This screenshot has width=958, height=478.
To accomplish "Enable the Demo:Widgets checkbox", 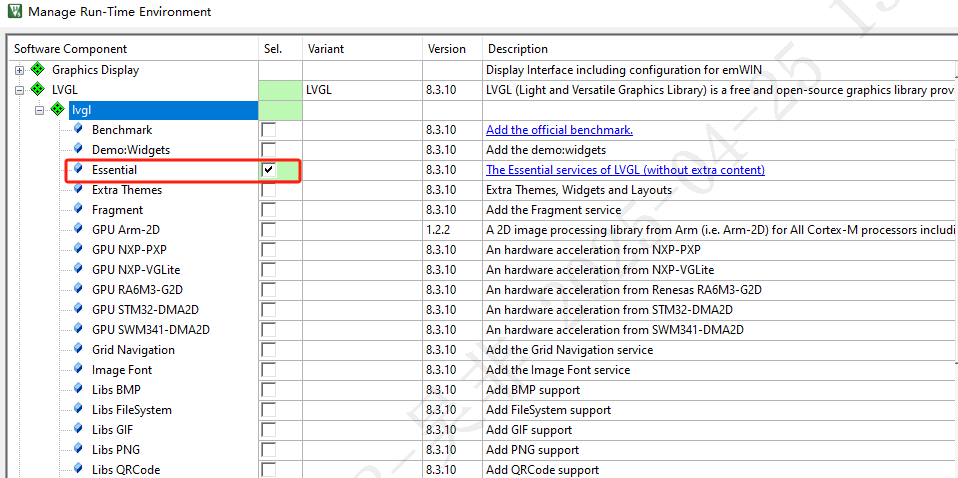I will click(x=268, y=150).
